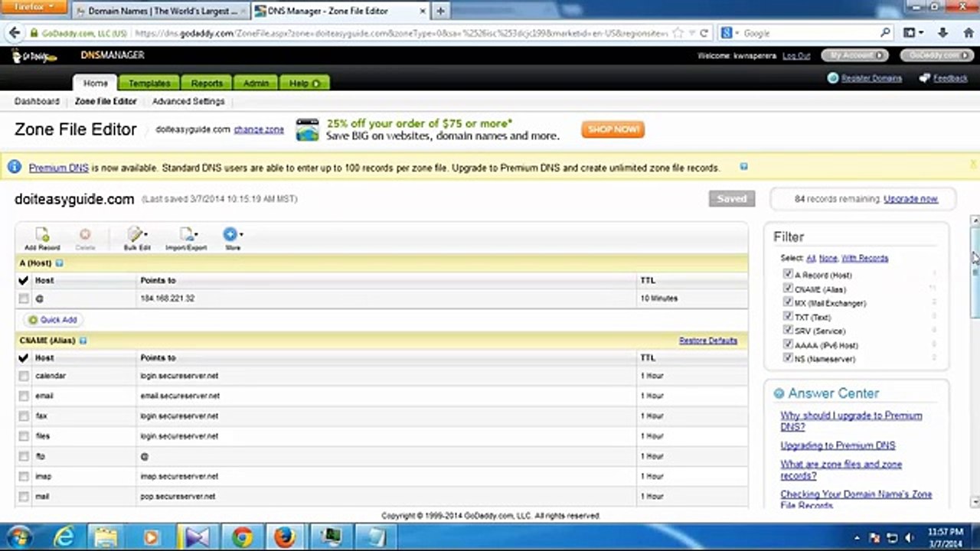Switch to the Home tab
Viewport: 980px width, 551px height.
(x=96, y=83)
